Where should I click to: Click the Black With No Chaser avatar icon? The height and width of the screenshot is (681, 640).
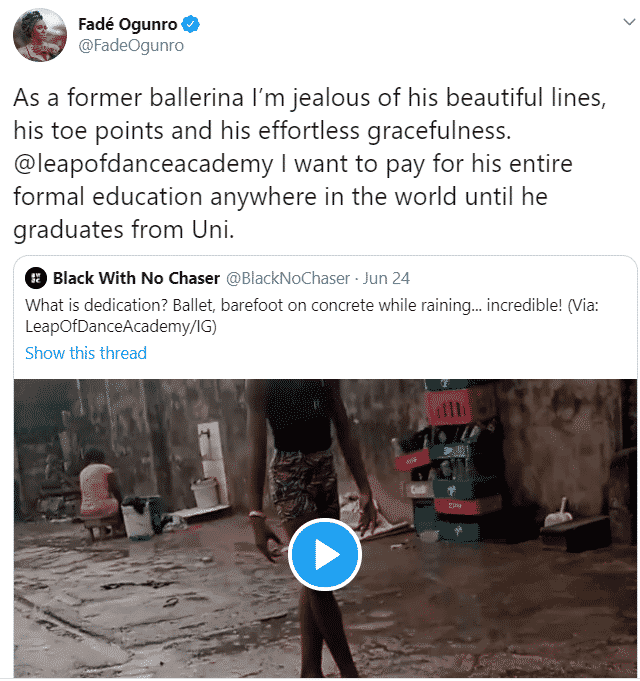[x=36, y=277]
